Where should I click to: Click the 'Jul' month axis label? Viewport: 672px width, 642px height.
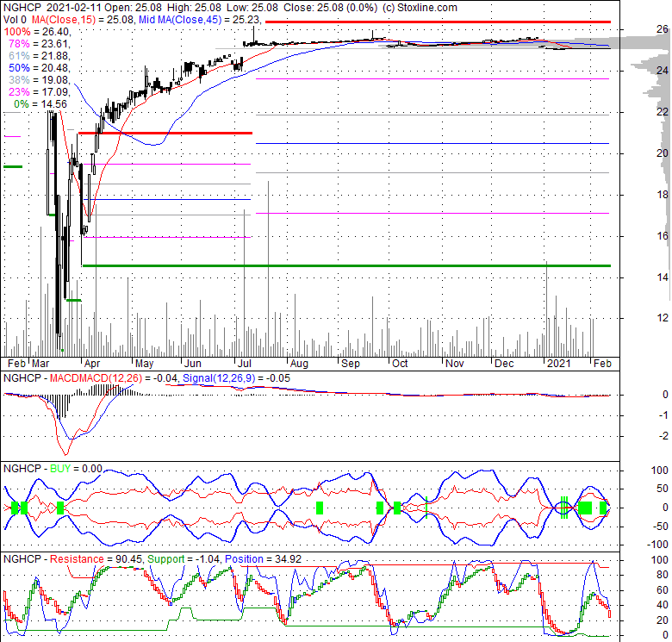tap(245, 364)
